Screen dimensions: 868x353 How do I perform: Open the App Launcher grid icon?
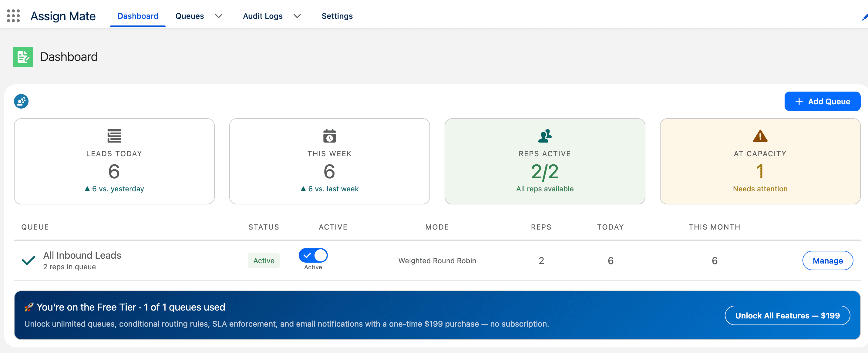pyautogui.click(x=13, y=16)
